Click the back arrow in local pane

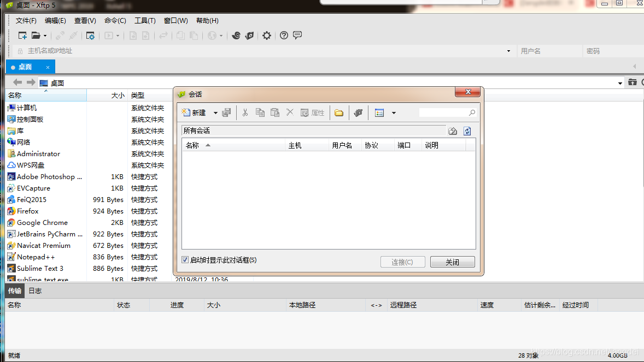(x=17, y=82)
